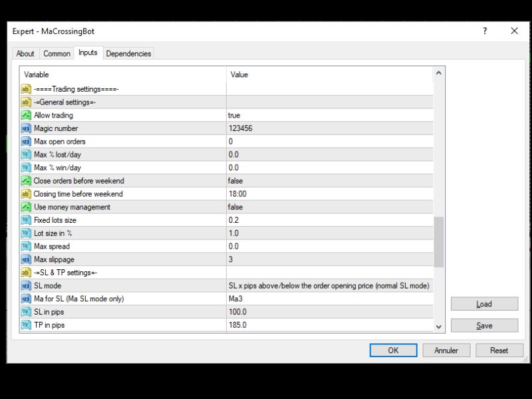
Task: Click the boolean icon for Use money management
Action: coord(26,207)
